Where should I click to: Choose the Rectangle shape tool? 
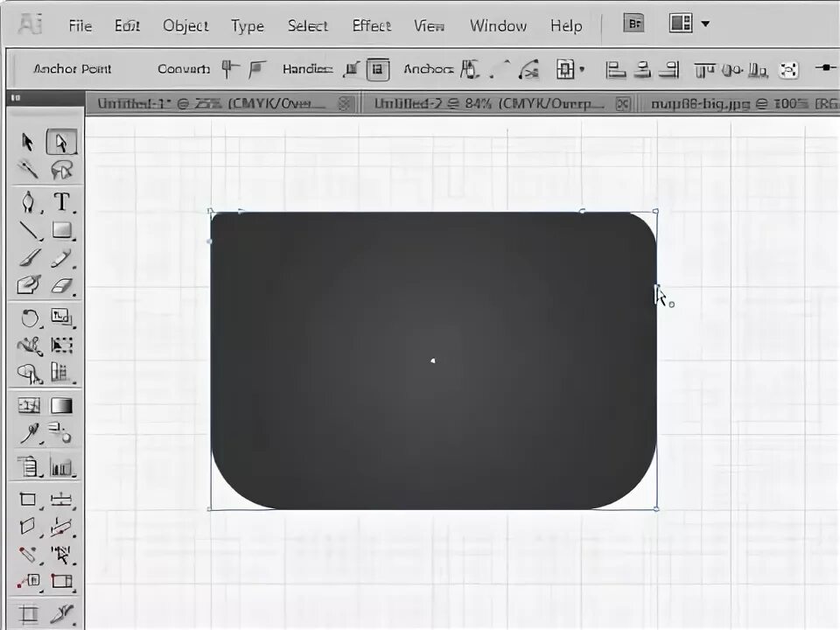pos(62,230)
